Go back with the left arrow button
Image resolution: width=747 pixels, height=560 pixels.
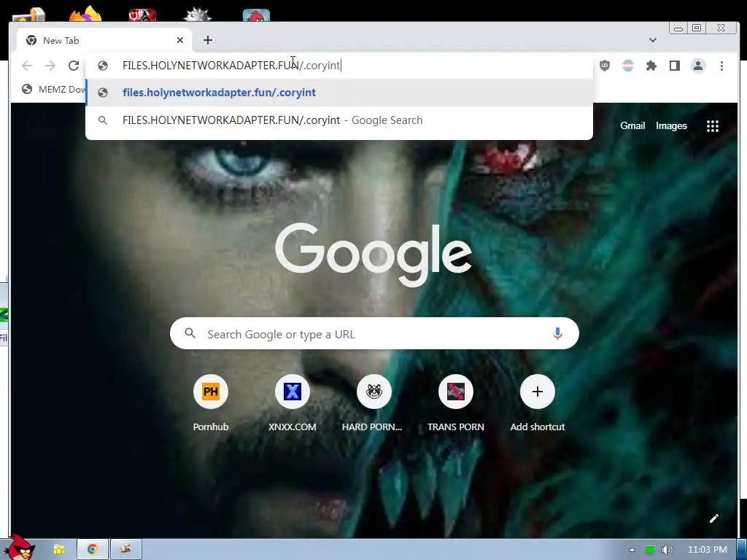[x=27, y=66]
